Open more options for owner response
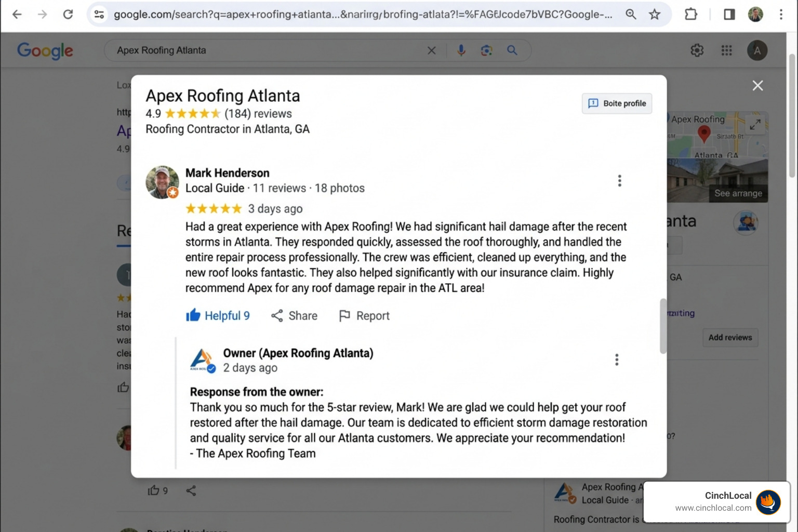The width and height of the screenshot is (798, 532). 617,360
